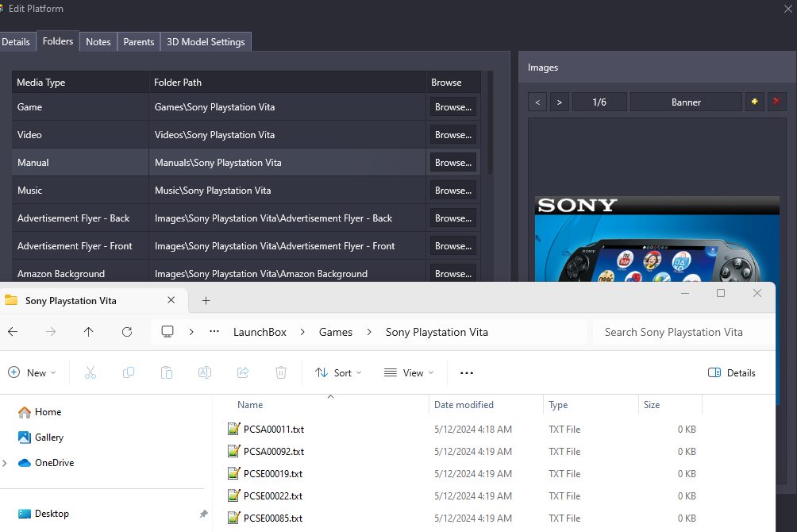
Task: Click the folder list vertical scrollbar
Action: coord(490,122)
